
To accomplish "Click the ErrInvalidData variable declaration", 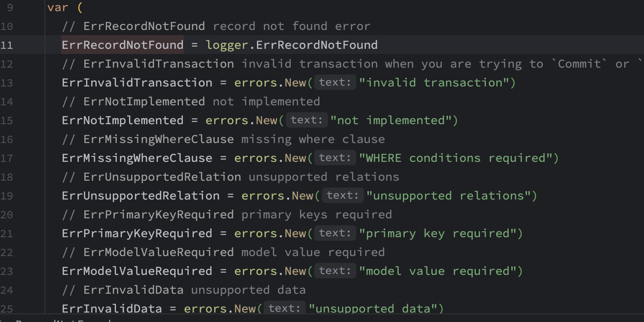I will [112, 309].
